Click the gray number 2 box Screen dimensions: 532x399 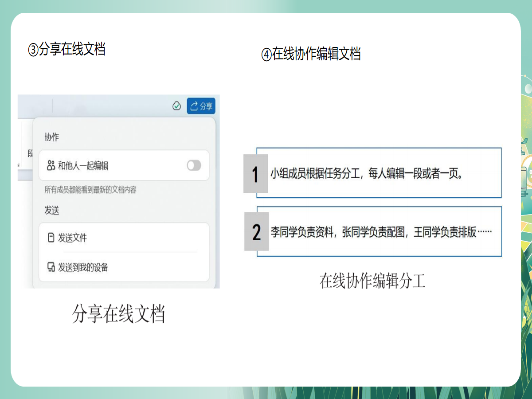coord(256,232)
